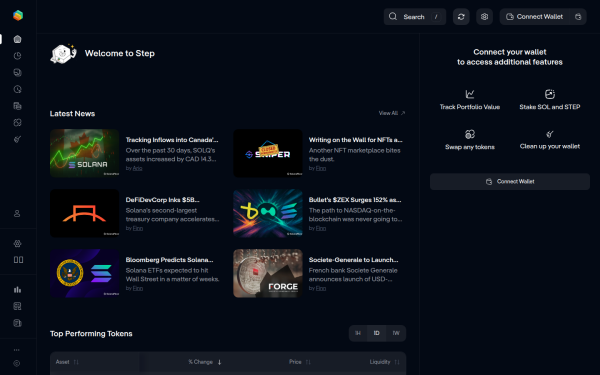600x375 pixels.
Task: Select the 1D timeframe for top tokens
Action: point(377,333)
